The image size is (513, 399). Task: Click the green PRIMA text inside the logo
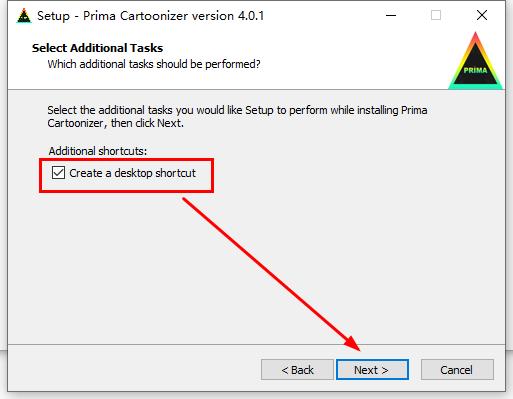click(475, 70)
